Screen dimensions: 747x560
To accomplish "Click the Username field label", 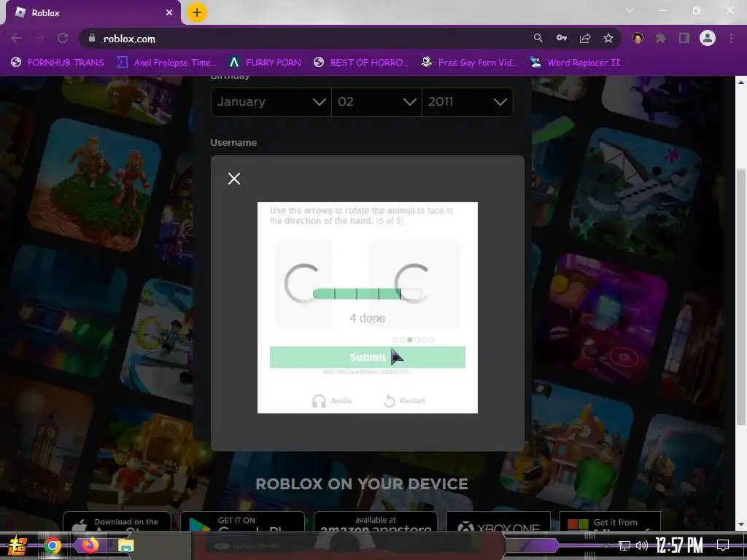I will (233, 142).
